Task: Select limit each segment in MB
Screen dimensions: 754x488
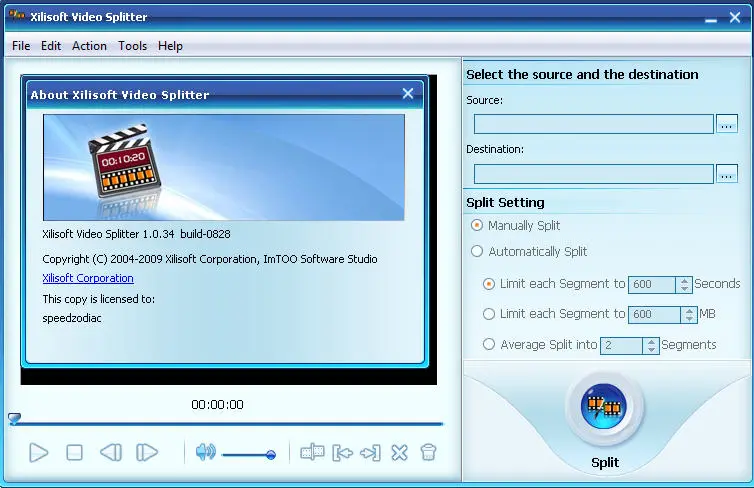Action: pyautogui.click(x=489, y=314)
